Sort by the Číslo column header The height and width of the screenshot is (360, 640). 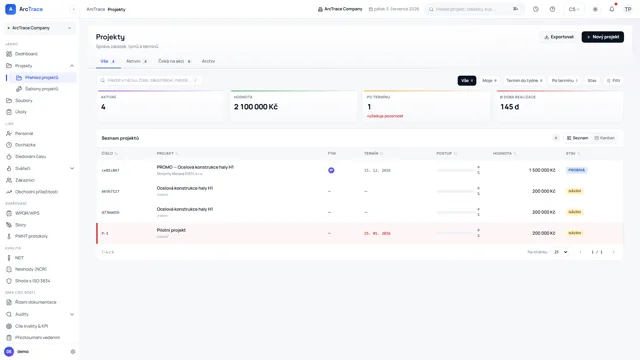[109, 153]
